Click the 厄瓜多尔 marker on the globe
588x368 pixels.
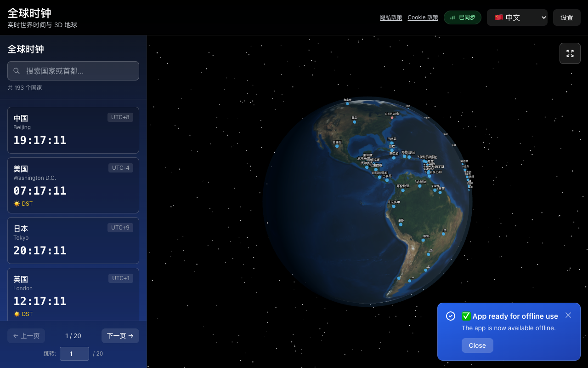[x=394, y=206]
